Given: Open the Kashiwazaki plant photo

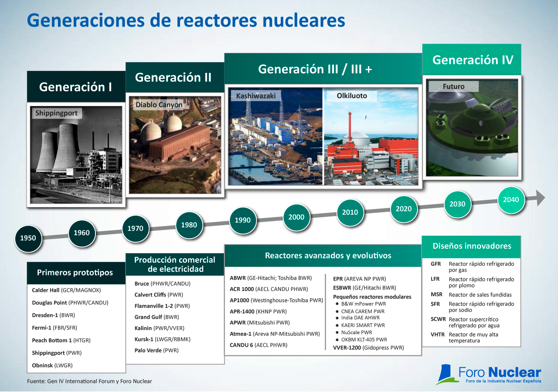Looking at the screenshot, I should (275, 136).
